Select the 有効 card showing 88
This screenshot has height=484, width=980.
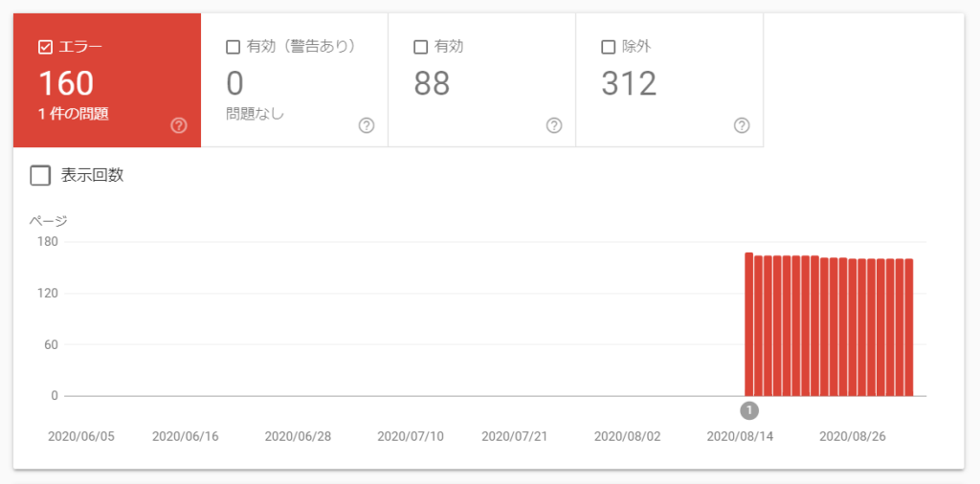point(481,81)
